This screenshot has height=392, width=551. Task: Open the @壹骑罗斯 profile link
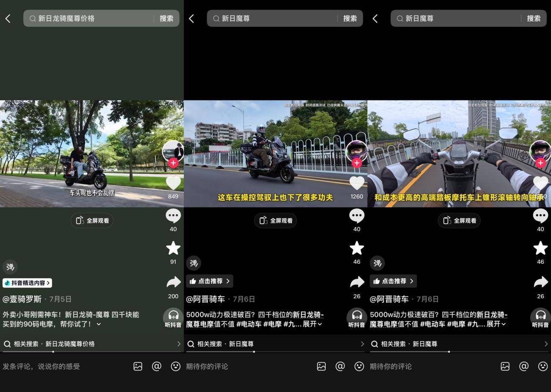point(22,299)
